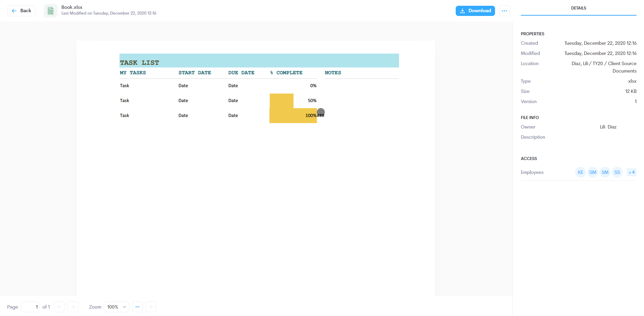Go to previous page arrow
Screen dimensions: 644x316
click(59, 307)
